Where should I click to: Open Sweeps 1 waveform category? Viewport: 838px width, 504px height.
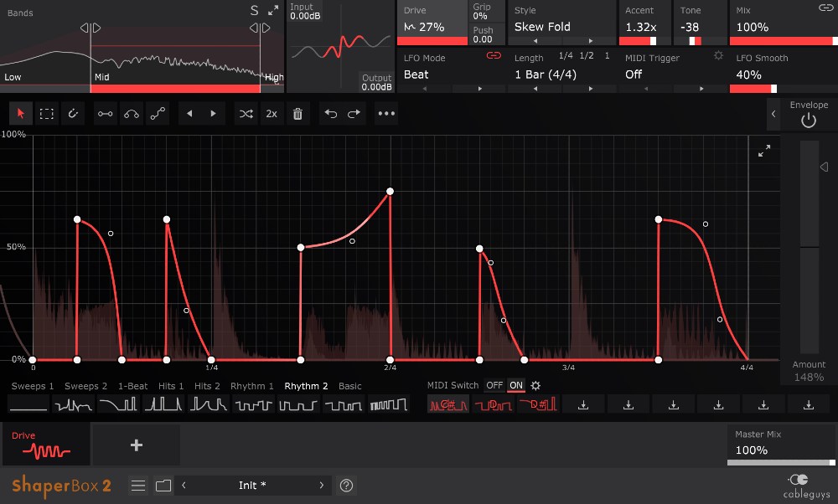click(33, 386)
